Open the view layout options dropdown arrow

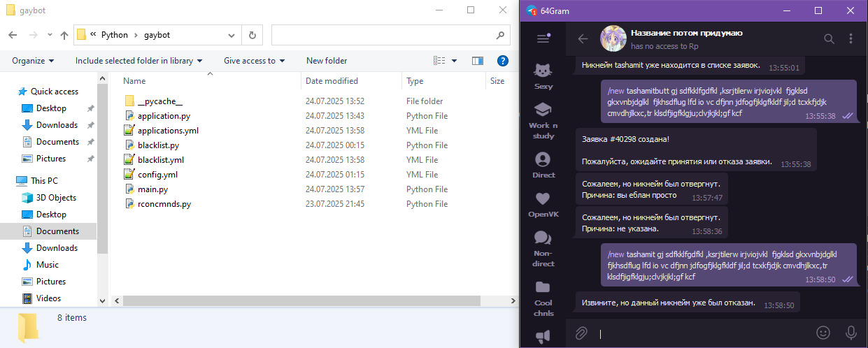[455, 61]
